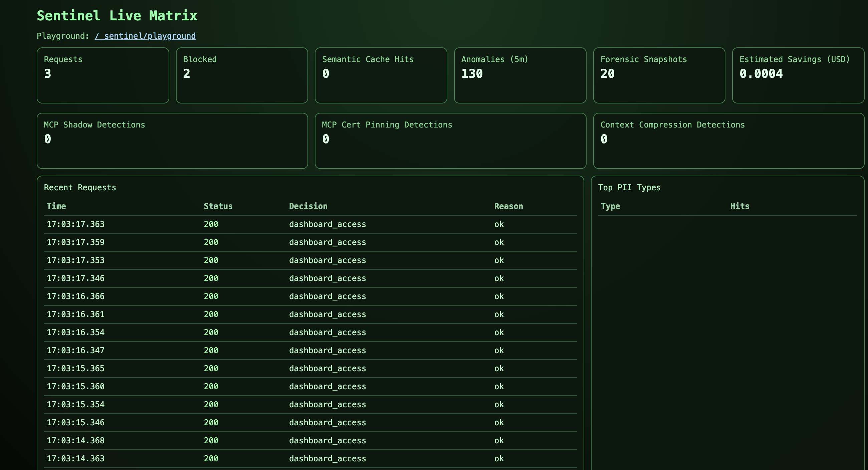868x470 pixels.
Task: Click the Estimated Savings (USD) card
Action: [x=798, y=75]
